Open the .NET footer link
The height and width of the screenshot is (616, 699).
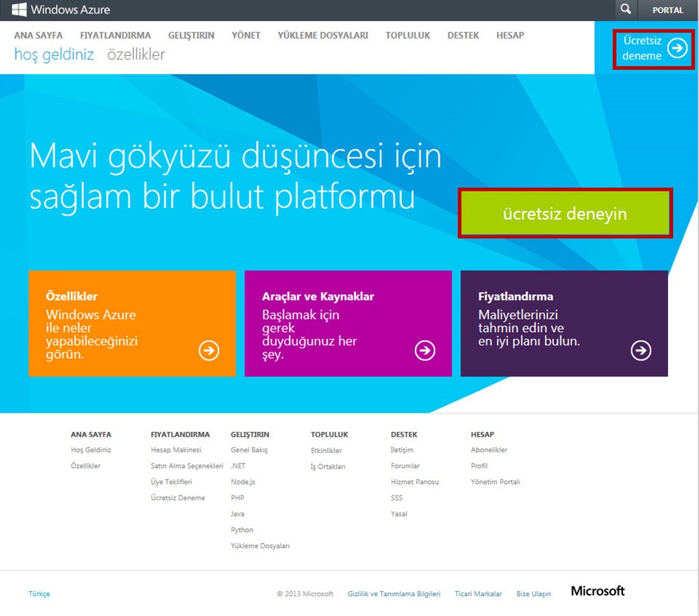click(238, 466)
